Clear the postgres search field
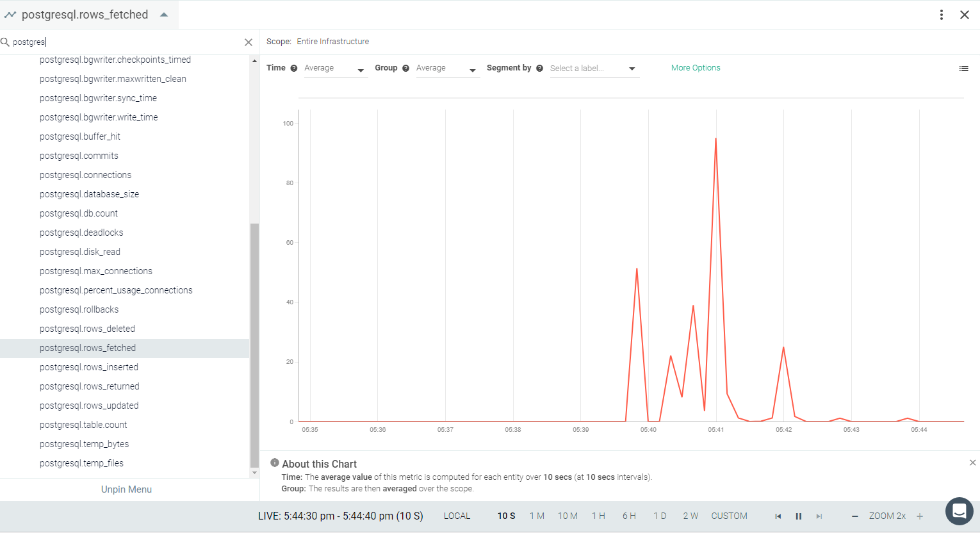The height and width of the screenshot is (533, 980). tap(249, 42)
